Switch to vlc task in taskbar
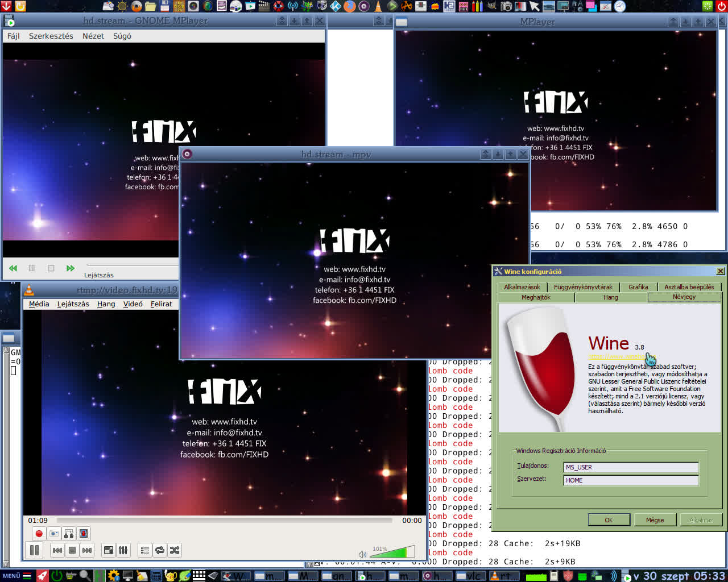Screen dimensions: 728x582 (471, 576)
